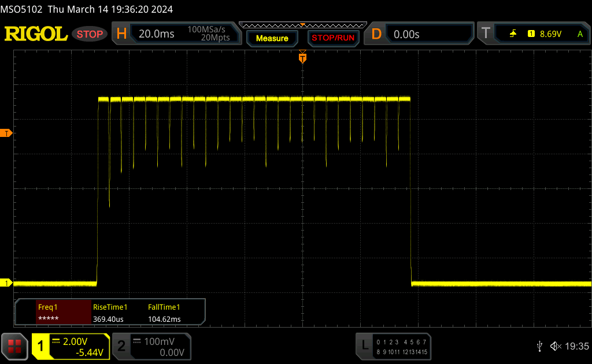Click the trigger source channel 1 badge
The image size is (592, 364).
(x=531, y=34)
